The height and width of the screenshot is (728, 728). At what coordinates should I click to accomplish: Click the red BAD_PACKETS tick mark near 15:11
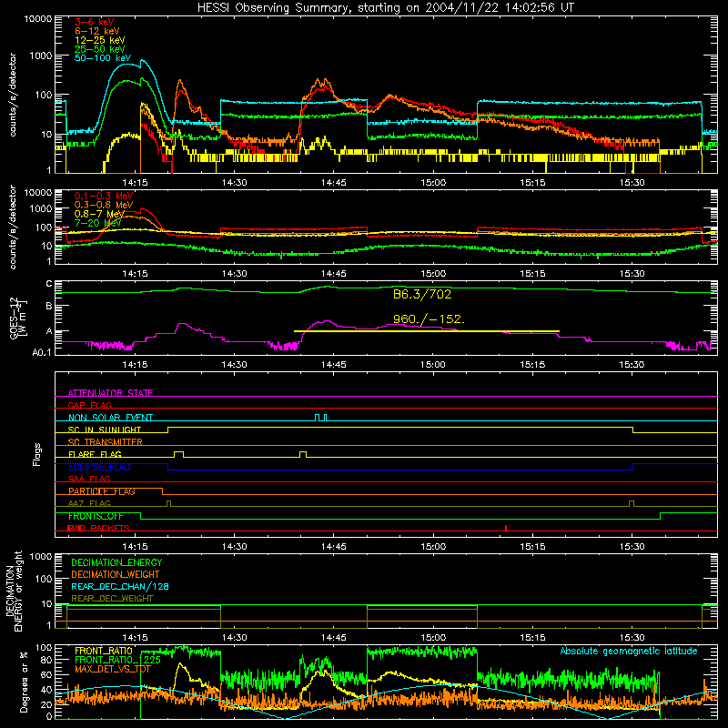coord(506,528)
